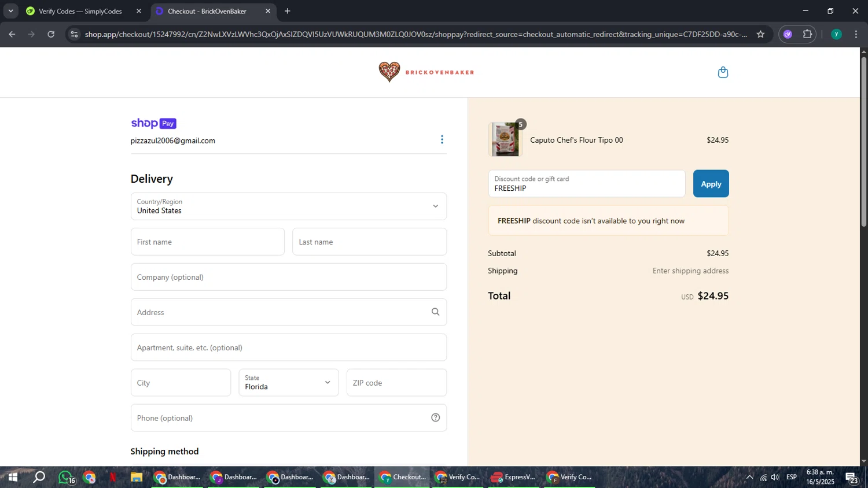Open Windows taskbar search

39,478
